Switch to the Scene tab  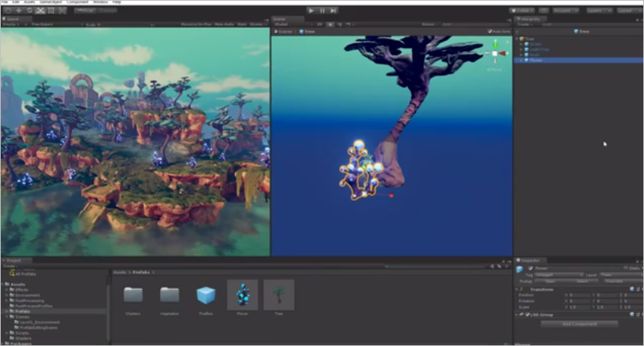pyautogui.click(x=280, y=19)
